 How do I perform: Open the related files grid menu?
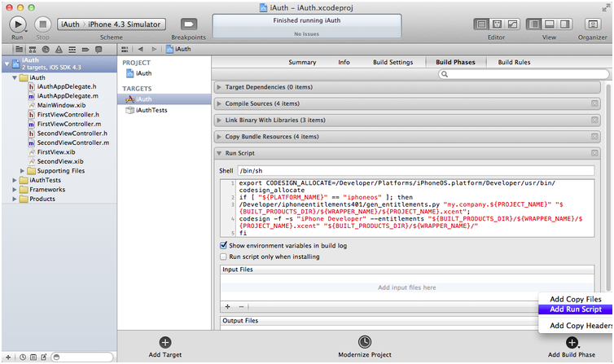(125, 50)
